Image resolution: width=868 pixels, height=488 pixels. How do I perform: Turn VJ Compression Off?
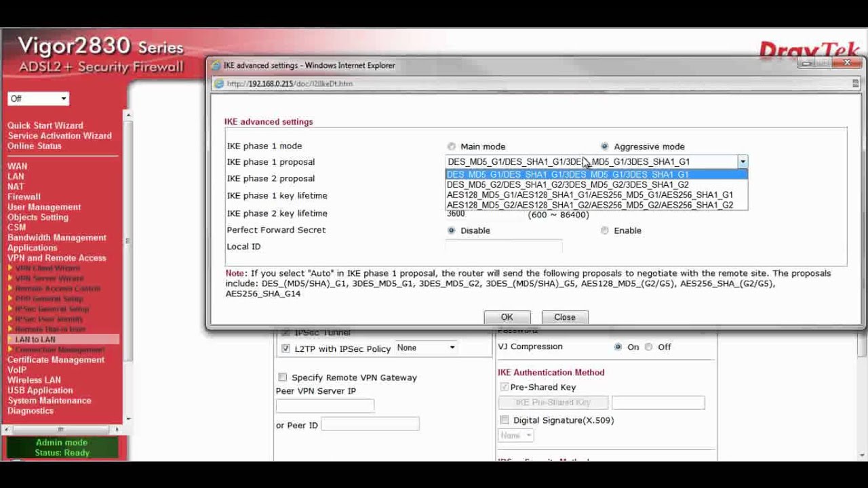coord(649,347)
